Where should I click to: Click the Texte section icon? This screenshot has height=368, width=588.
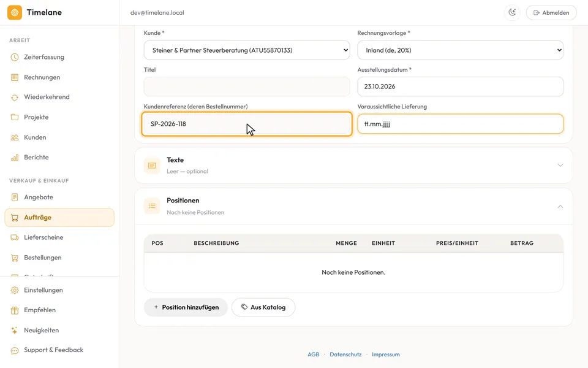coord(152,166)
